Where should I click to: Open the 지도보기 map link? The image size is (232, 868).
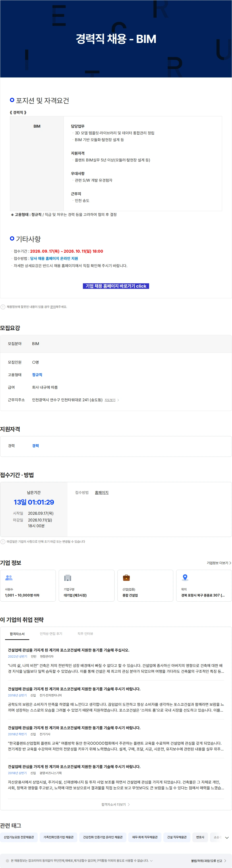click(110, 400)
